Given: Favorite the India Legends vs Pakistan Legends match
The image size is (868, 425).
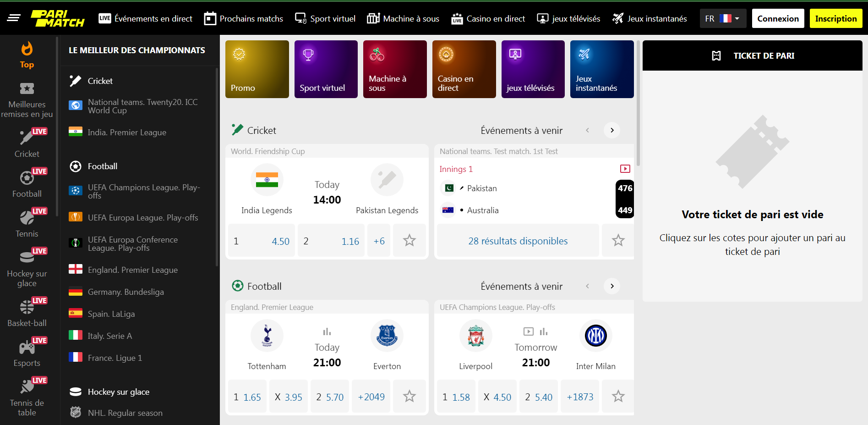Looking at the screenshot, I should [409, 241].
